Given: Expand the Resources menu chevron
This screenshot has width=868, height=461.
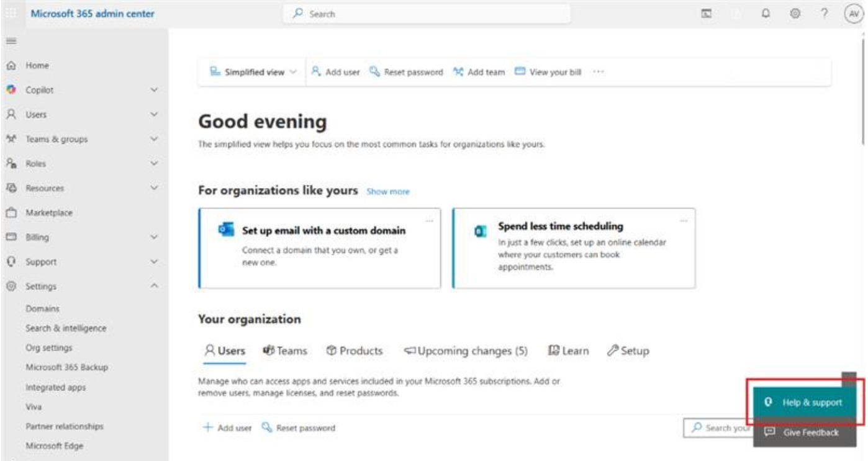Looking at the screenshot, I should 155,188.
